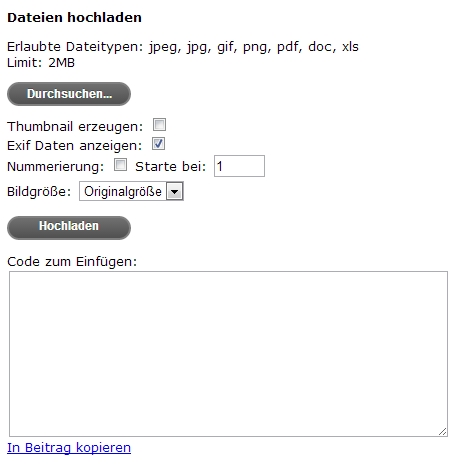The height and width of the screenshot is (476, 463).
Task: Uncheck the Exif Daten anzeigen checkbox
Action: [158, 144]
